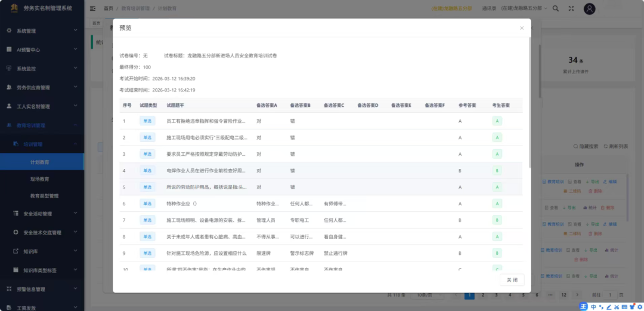Viewport: 644px width, 311px height.
Task: Click the 关闭 button in preview dialog
Action: [x=512, y=280]
